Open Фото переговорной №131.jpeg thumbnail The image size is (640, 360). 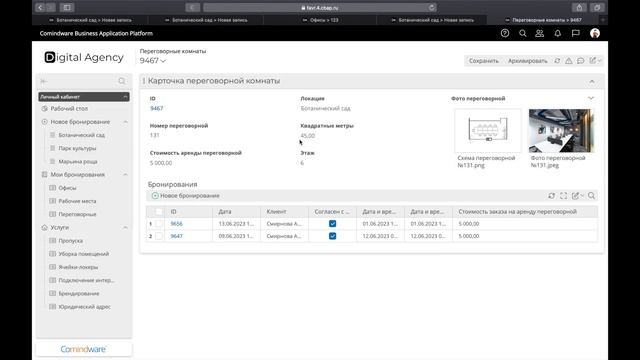point(561,131)
